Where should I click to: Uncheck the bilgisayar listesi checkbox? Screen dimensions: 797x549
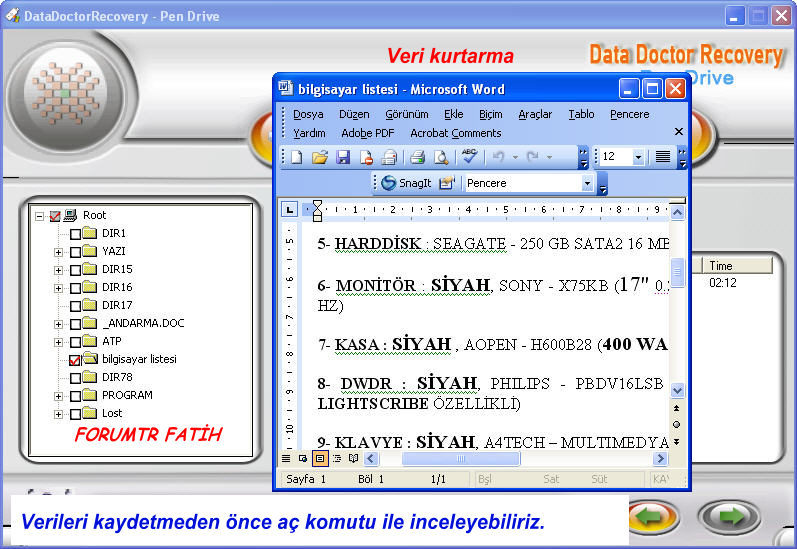75,360
